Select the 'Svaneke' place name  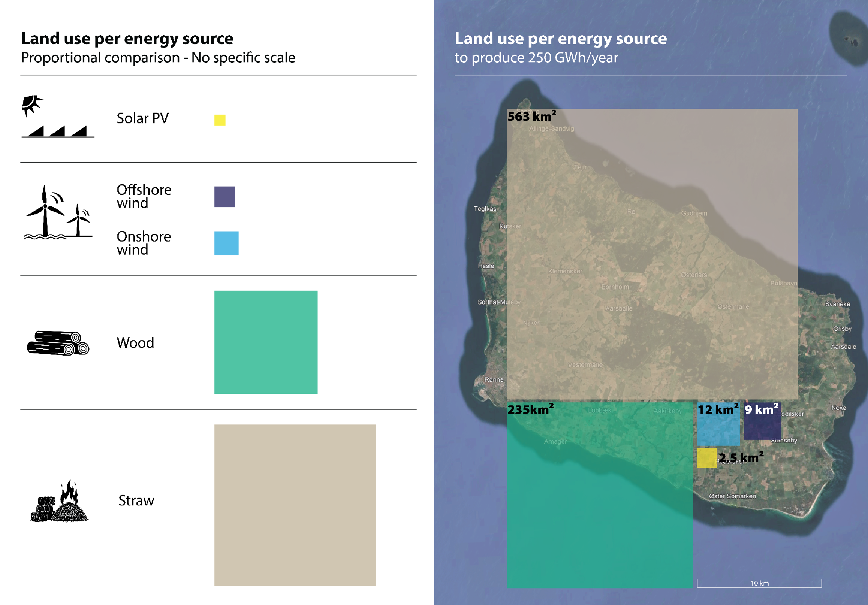coord(838,304)
